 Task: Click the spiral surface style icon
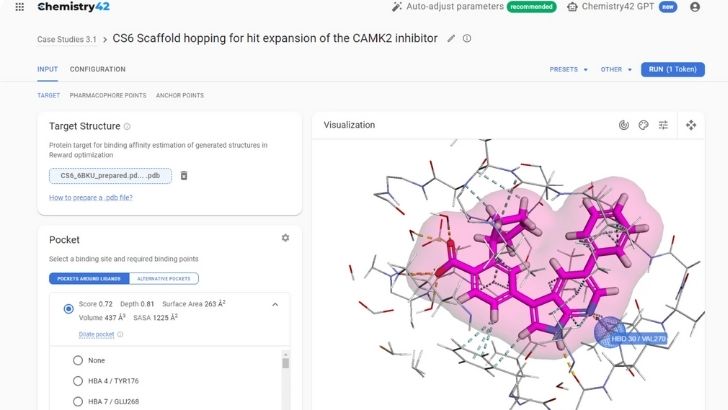[x=624, y=125]
